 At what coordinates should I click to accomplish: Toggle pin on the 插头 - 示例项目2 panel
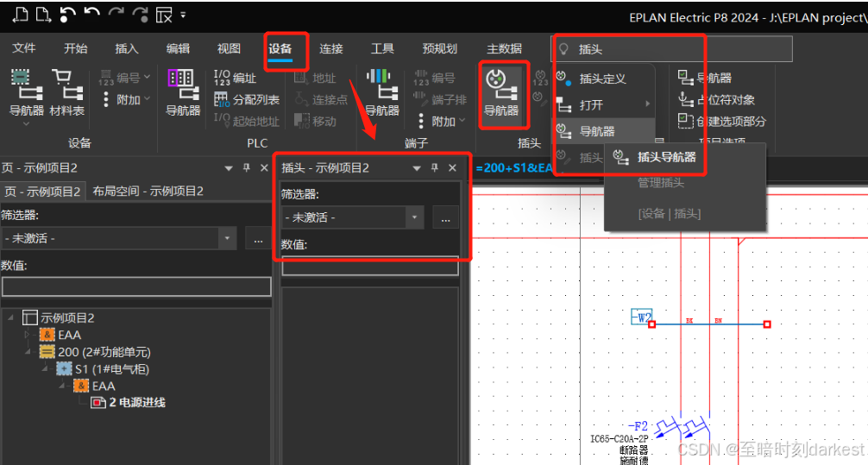435,167
